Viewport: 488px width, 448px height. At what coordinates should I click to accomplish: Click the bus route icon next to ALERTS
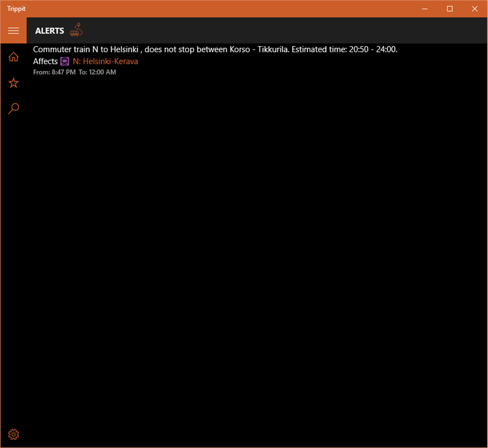tap(76, 30)
